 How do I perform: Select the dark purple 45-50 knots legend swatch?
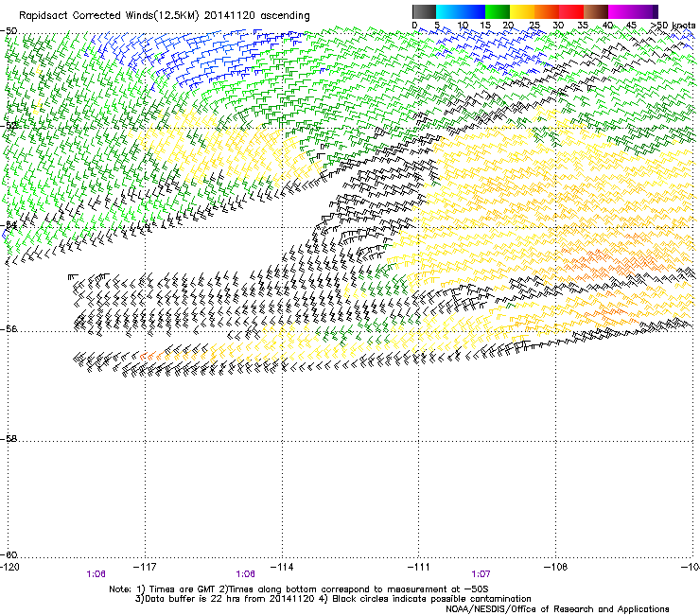pos(645,11)
